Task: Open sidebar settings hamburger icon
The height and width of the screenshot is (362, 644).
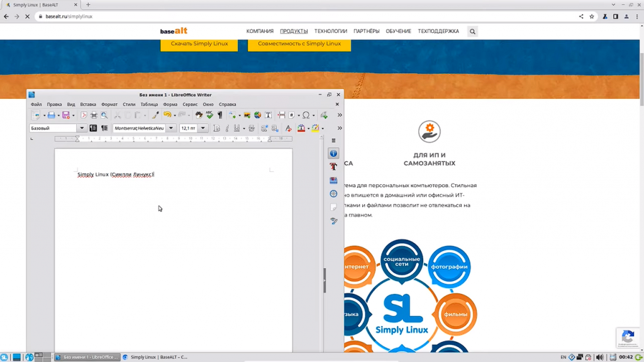Action: click(333, 140)
